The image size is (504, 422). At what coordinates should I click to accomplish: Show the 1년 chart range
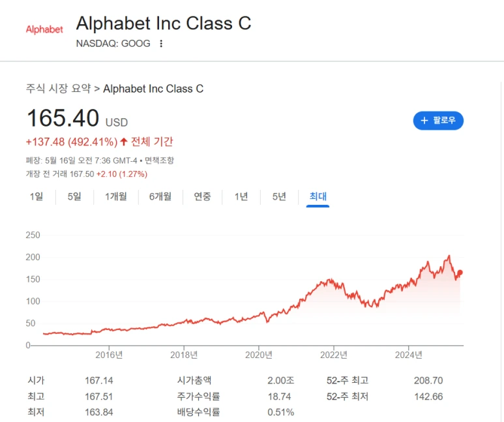(241, 196)
